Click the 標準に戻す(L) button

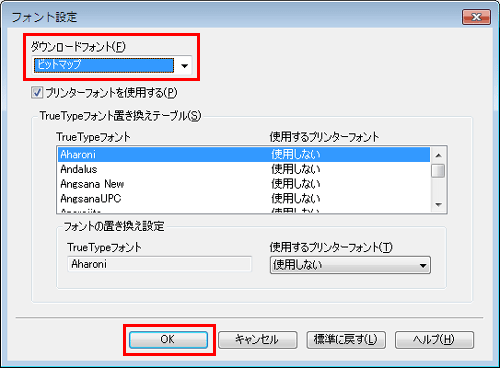tap(346, 340)
